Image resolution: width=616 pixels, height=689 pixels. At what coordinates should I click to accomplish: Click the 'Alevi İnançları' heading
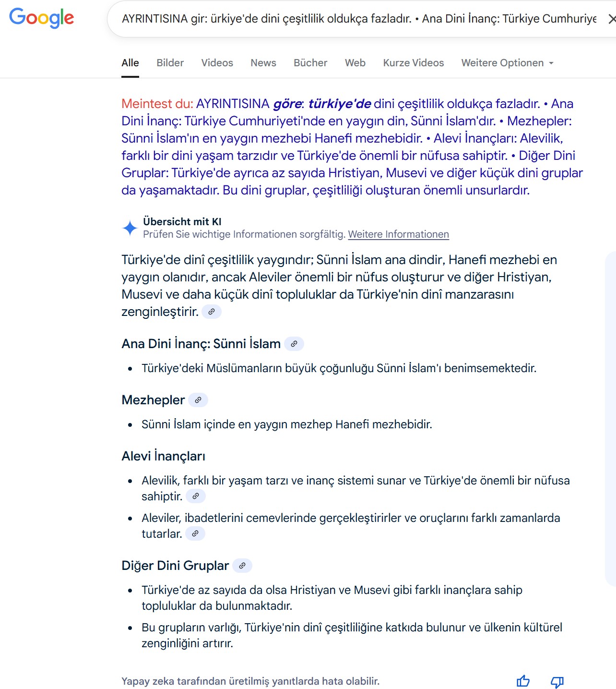tap(164, 456)
